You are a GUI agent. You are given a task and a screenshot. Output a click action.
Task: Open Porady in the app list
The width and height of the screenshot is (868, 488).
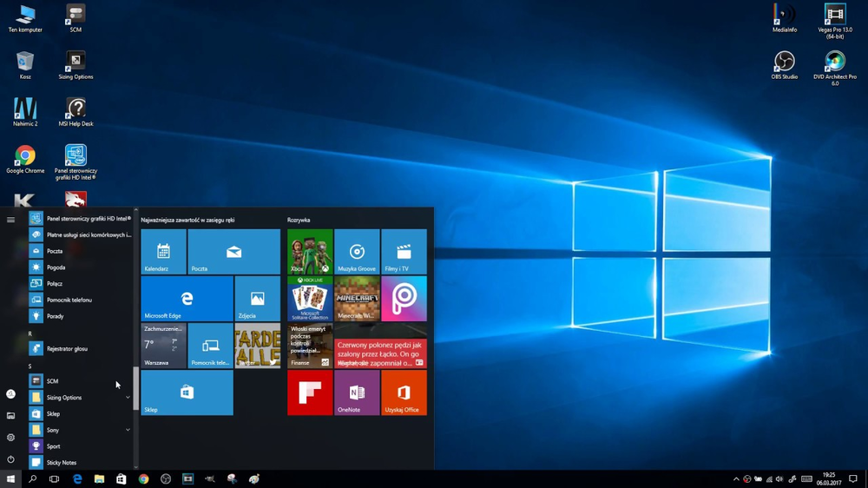point(80,316)
